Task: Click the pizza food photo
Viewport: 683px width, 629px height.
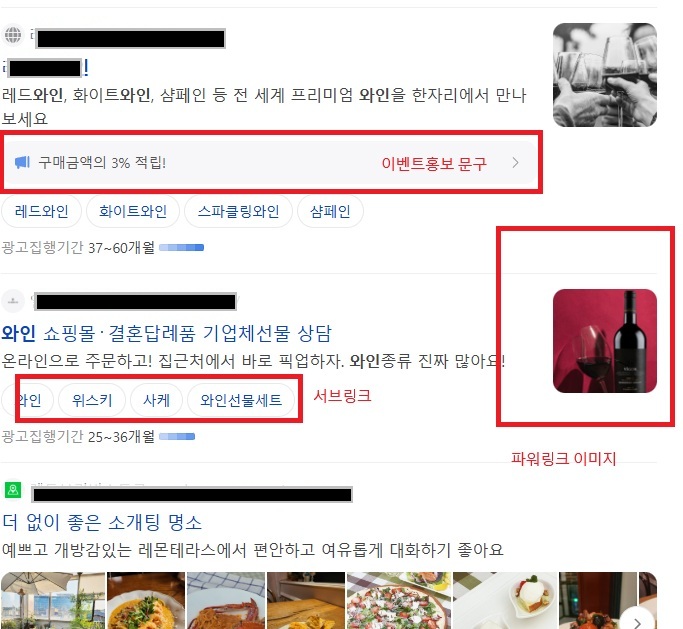Action: [398, 600]
